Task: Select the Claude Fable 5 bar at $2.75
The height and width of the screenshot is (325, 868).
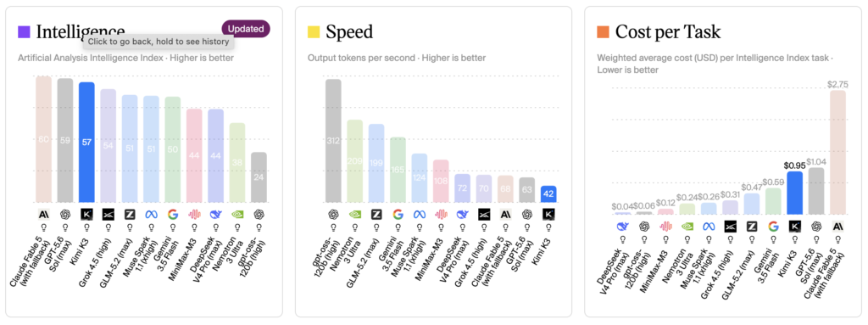Action: [837, 153]
